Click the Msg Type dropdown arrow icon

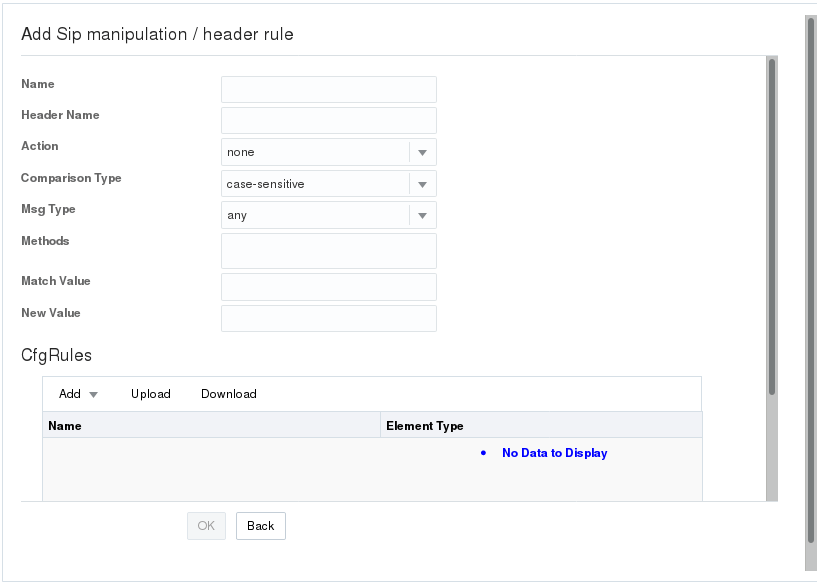(x=422, y=214)
